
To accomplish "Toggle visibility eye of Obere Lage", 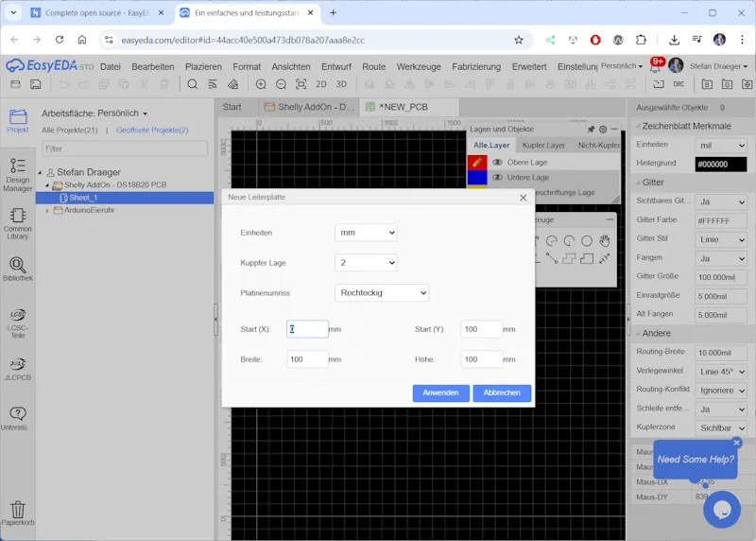I will [497, 163].
